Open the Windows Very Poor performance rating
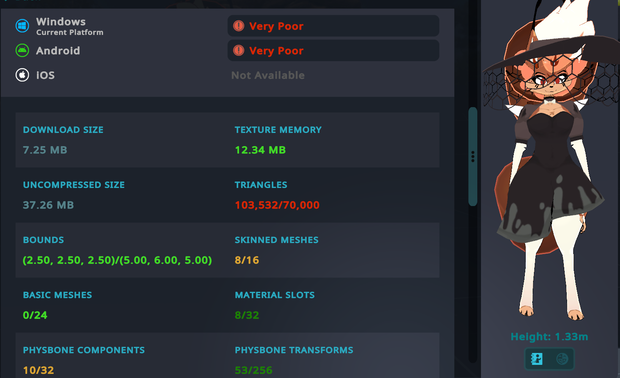 tap(333, 26)
